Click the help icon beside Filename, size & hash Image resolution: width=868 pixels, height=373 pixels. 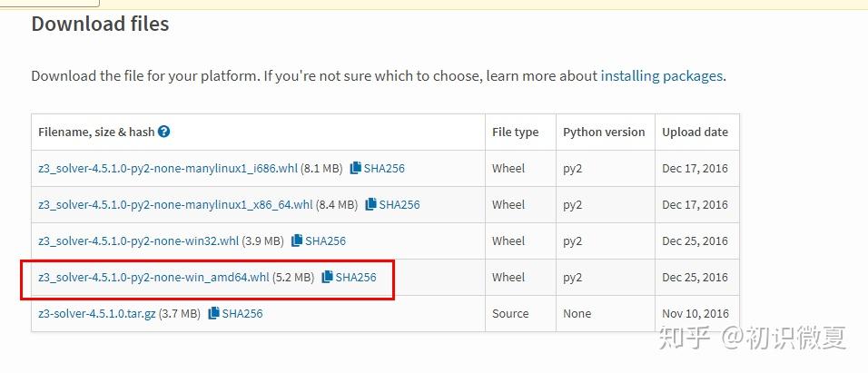(164, 132)
